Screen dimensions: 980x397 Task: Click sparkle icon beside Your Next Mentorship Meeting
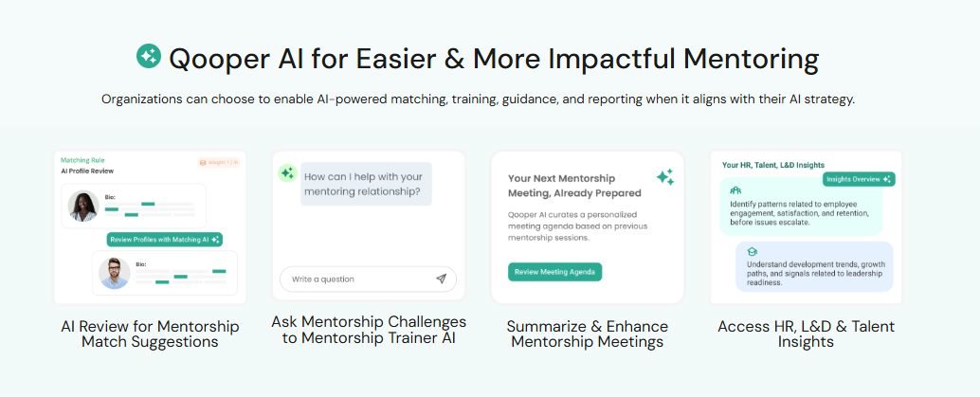click(x=665, y=177)
